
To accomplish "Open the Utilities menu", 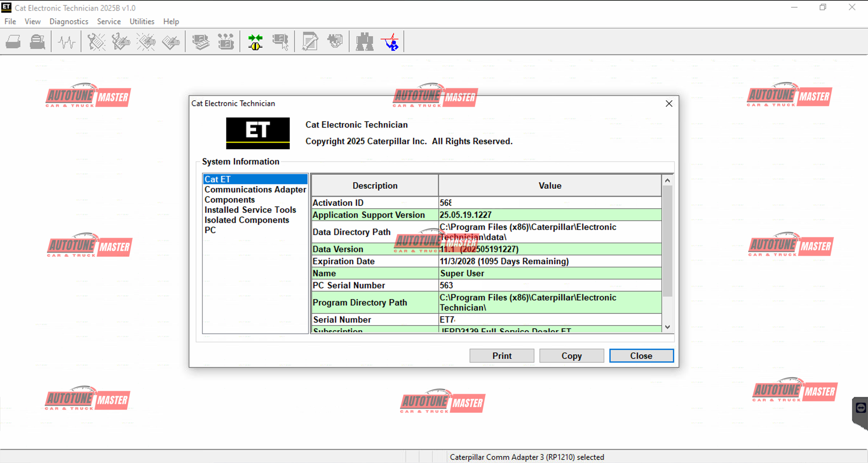I will coord(142,21).
